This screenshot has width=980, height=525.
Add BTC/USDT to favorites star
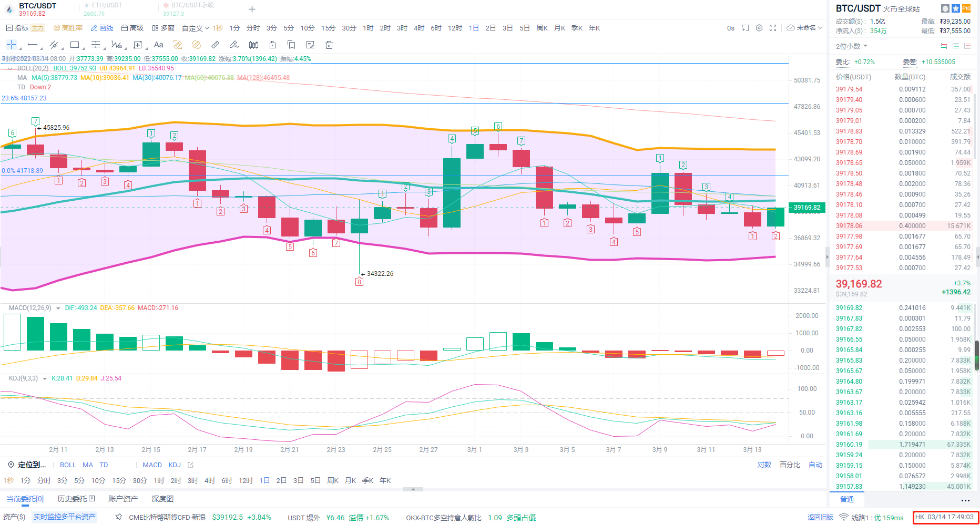956,8
